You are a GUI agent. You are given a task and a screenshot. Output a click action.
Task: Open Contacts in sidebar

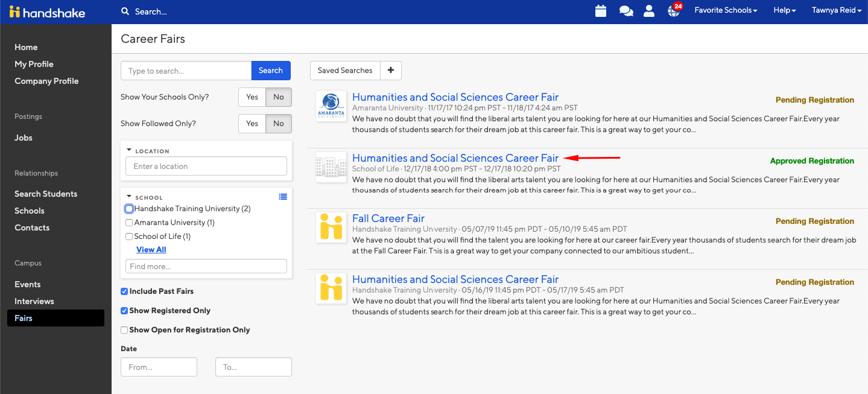(x=32, y=227)
